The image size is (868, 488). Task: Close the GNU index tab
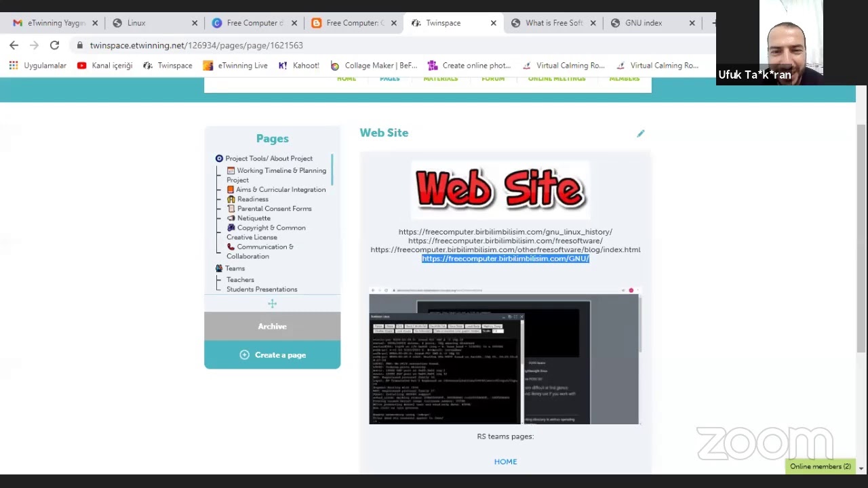tap(692, 23)
